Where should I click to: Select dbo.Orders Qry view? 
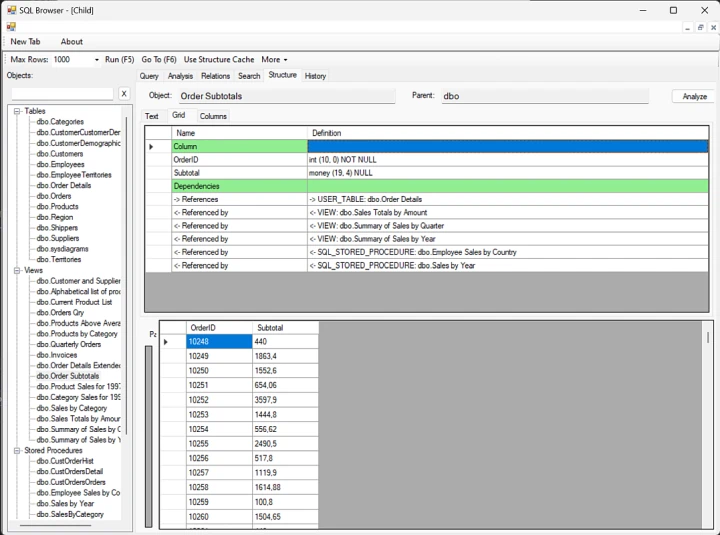(x=60, y=313)
